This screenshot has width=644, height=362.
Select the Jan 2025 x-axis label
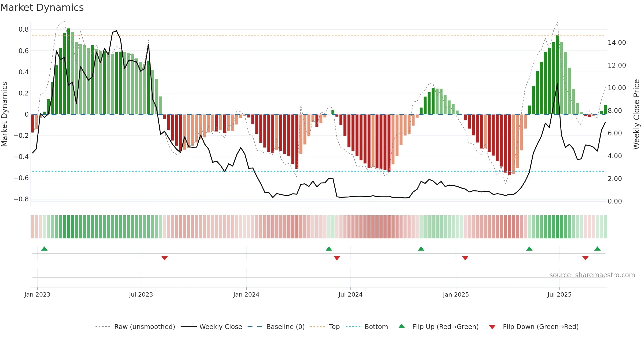[456, 294]
